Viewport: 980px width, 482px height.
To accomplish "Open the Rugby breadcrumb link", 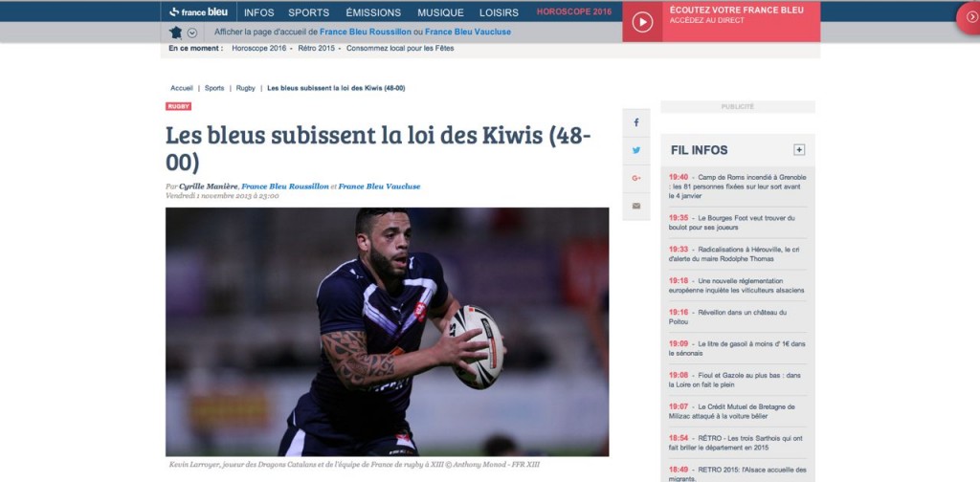I will (x=246, y=89).
